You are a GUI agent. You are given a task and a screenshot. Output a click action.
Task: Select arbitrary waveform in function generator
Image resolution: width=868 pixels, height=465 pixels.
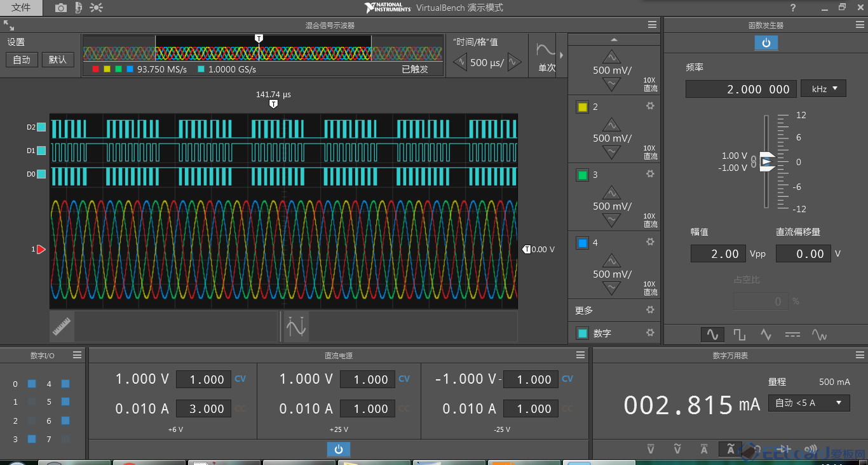820,334
